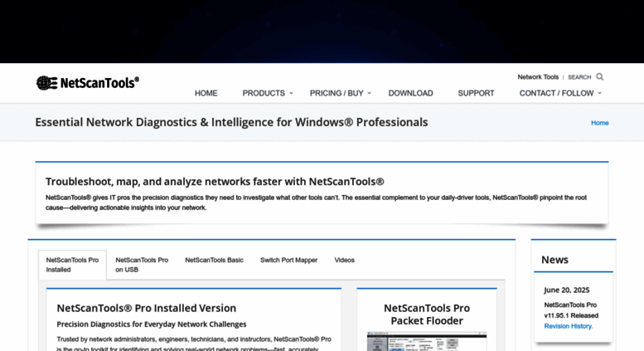Open the SUPPORT page
Viewport: 644px width, 351px height.
click(x=476, y=93)
